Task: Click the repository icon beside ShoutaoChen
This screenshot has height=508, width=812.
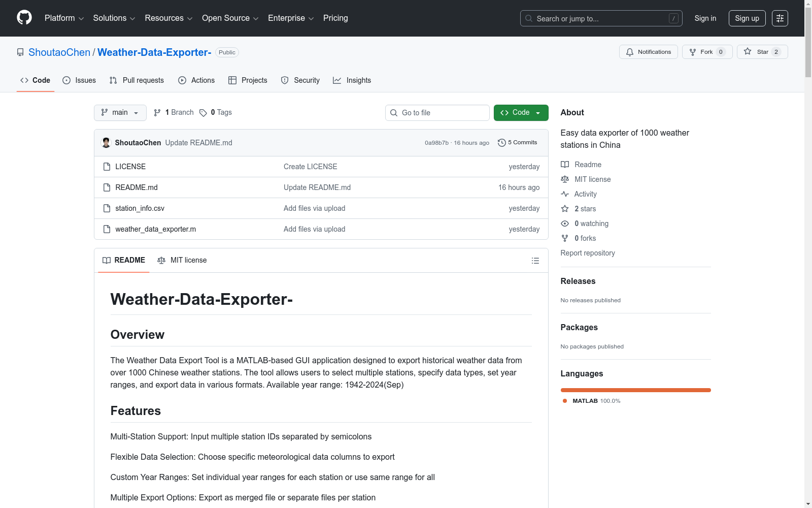Action: pyautogui.click(x=20, y=52)
